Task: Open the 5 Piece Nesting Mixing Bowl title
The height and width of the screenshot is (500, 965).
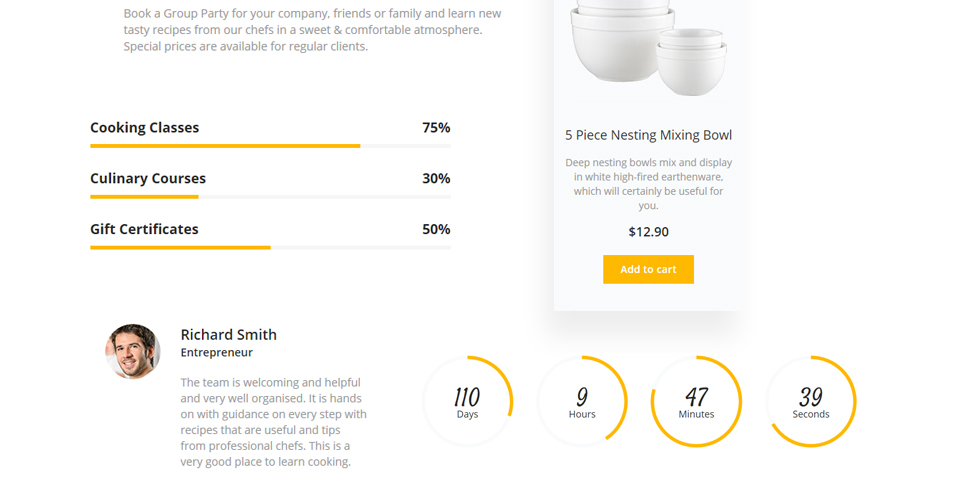Action: pos(648,135)
